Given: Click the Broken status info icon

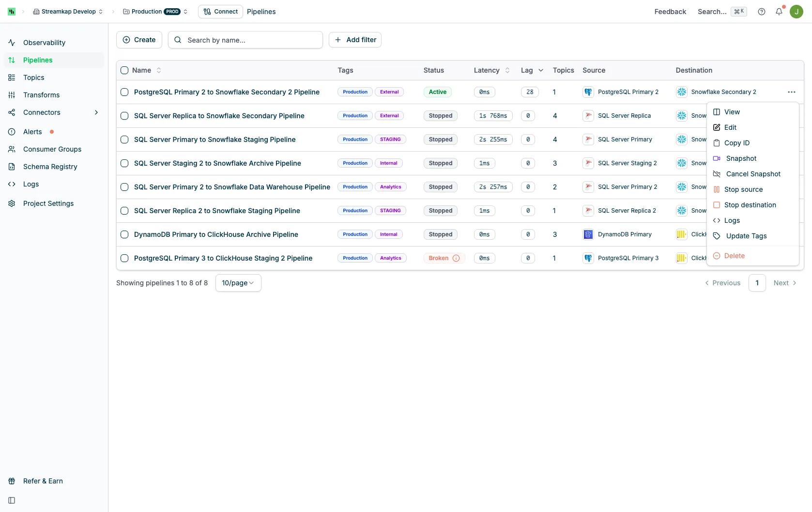Looking at the screenshot, I should pos(456,258).
